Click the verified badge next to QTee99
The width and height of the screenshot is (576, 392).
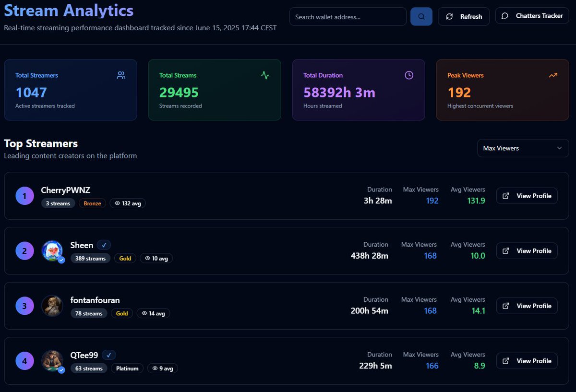(x=108, y=355)
